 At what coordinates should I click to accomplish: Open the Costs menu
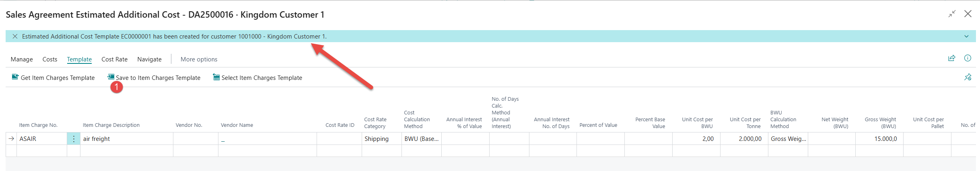pos(50,59)
